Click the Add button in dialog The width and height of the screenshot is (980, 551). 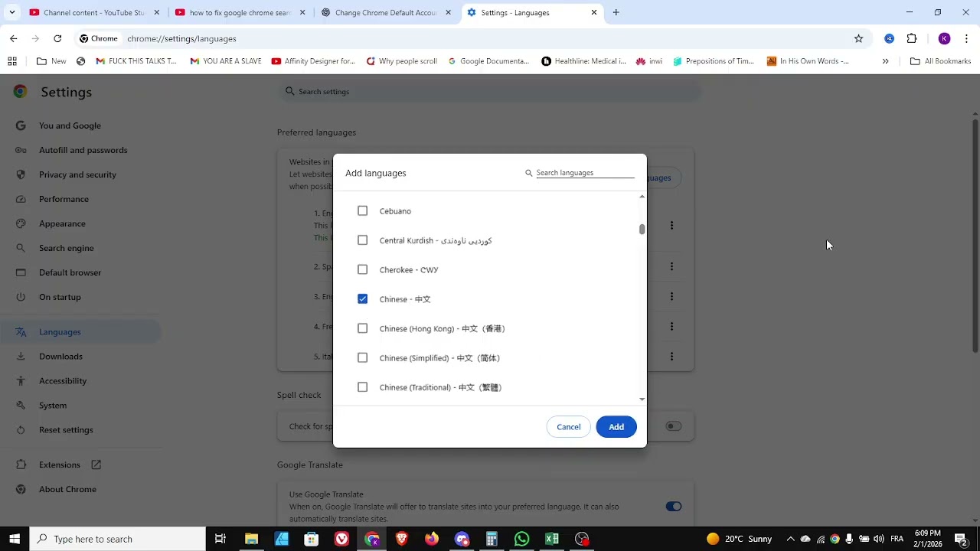616,427
